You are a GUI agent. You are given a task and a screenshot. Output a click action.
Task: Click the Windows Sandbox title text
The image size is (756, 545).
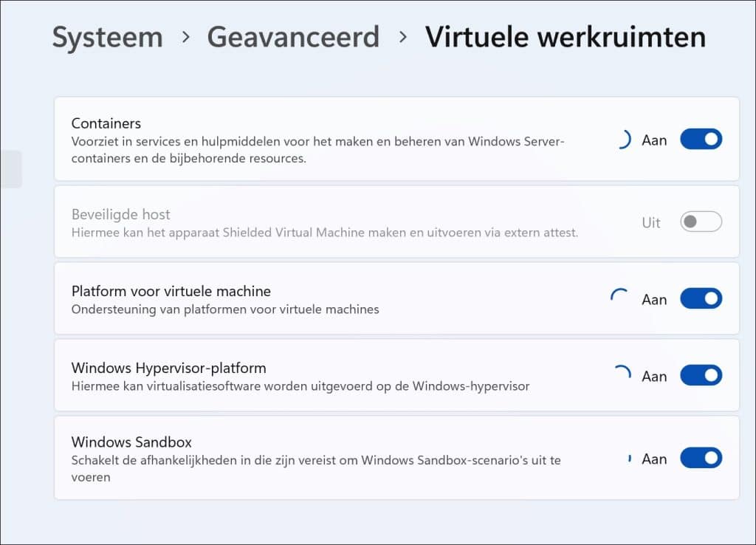coord(131,442)
